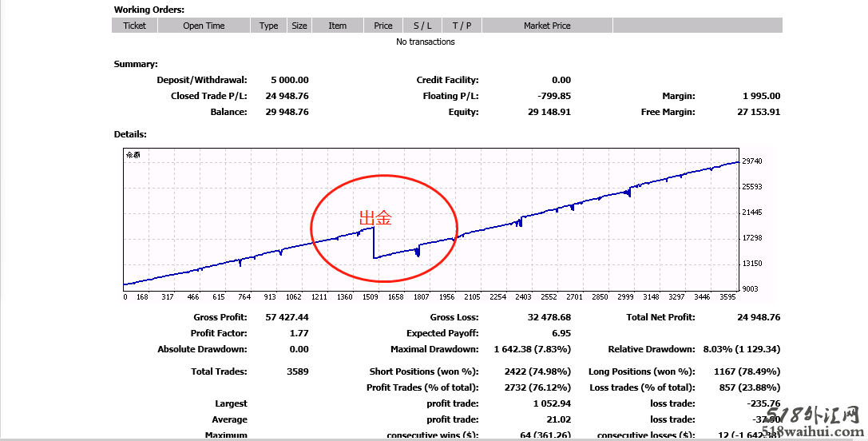Click the T / P column header
Screen dimensions: 868x441
462,26
